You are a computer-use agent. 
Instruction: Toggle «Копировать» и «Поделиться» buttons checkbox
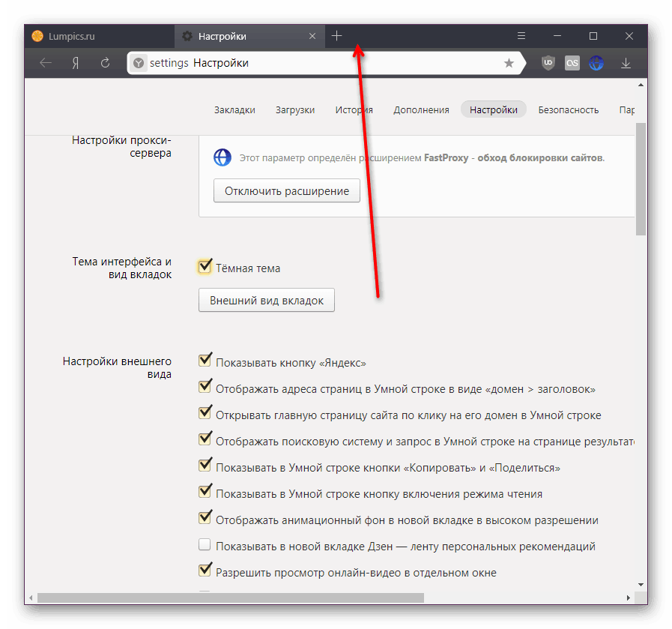click(x=205, y=466)
